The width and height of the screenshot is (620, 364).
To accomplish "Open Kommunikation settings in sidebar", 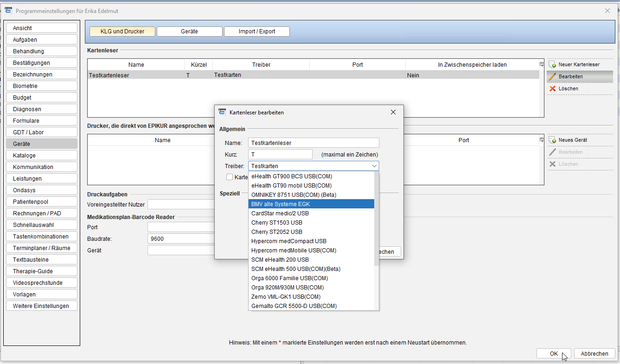I will pyautogui.click(x=42, y=167).
